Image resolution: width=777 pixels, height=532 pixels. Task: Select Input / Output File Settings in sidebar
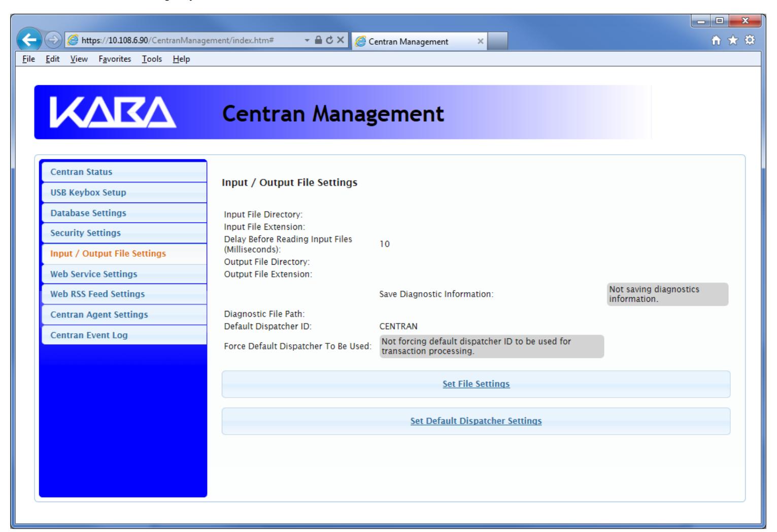(124, 254)
